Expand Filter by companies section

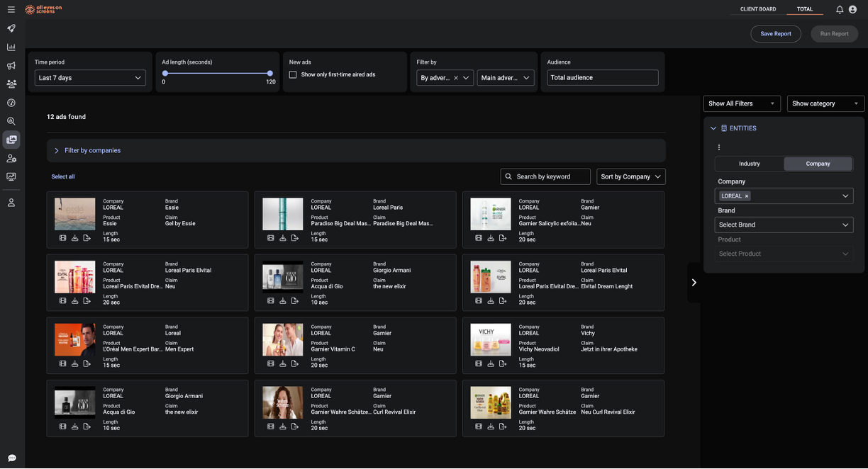tap(356, 150)
